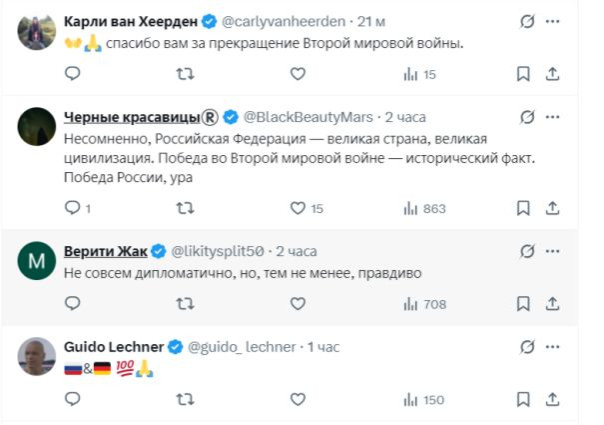The height and width of the screenshot is (425, 604).
Task: Click Верити Жак's green M avatar
Action: click(x=35, y=261)
